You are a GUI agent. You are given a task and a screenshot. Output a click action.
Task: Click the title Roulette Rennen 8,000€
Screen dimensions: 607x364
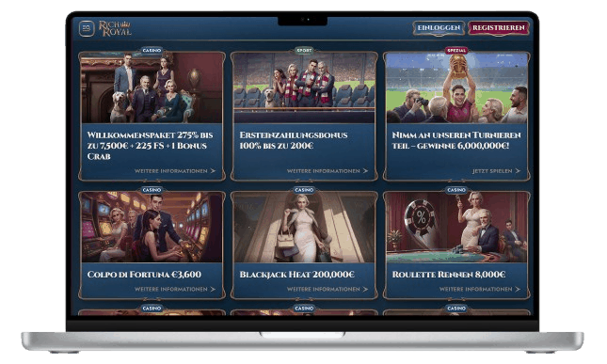[449, 275]
